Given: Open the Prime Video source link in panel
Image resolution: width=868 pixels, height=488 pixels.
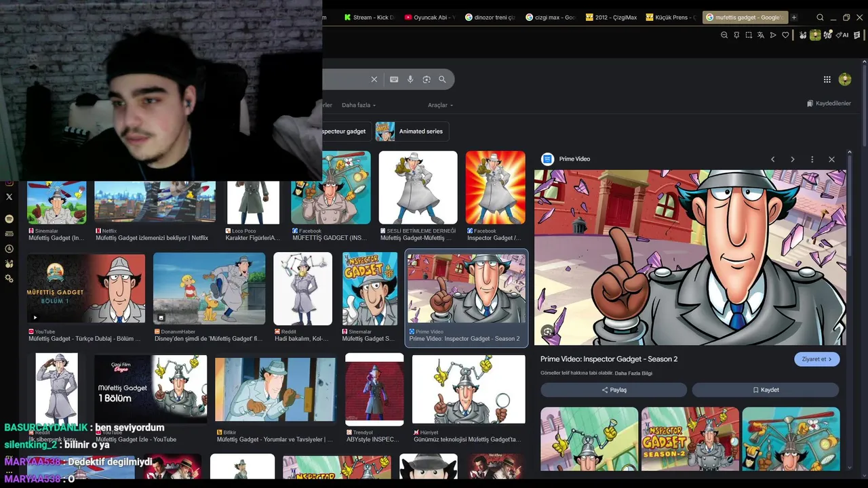Looking at the screenshot, I should point(566,159).
